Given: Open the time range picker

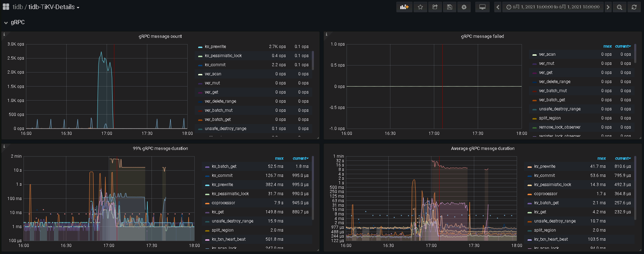Looking at the screenshot, I should 553,7.
